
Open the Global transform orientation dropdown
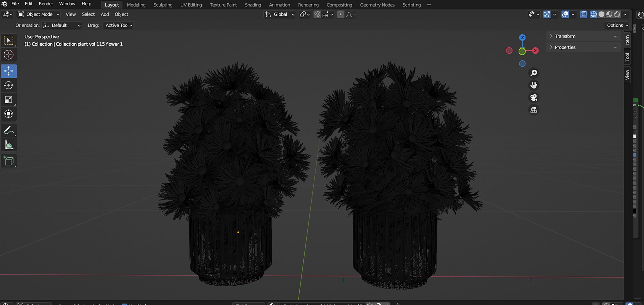(280, 14)
